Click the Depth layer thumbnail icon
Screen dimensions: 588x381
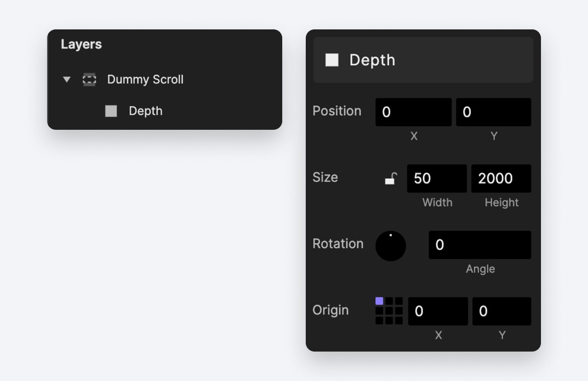tap(111, 111)
